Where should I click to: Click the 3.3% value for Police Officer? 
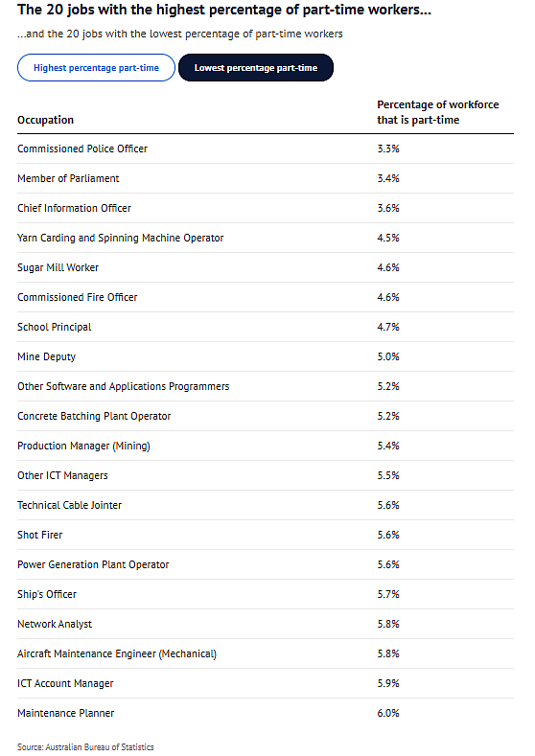point(388,149)
